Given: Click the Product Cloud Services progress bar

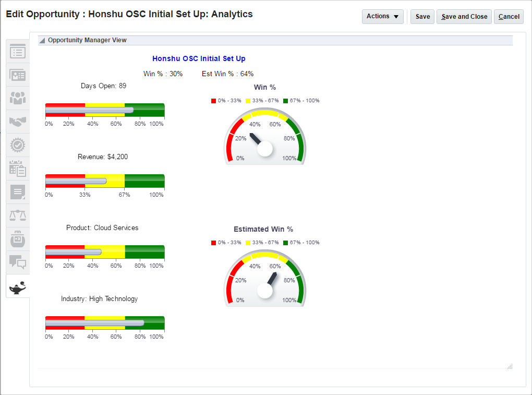Looking at the screenshot, I should pyautogui.click(x=105, y=252).
